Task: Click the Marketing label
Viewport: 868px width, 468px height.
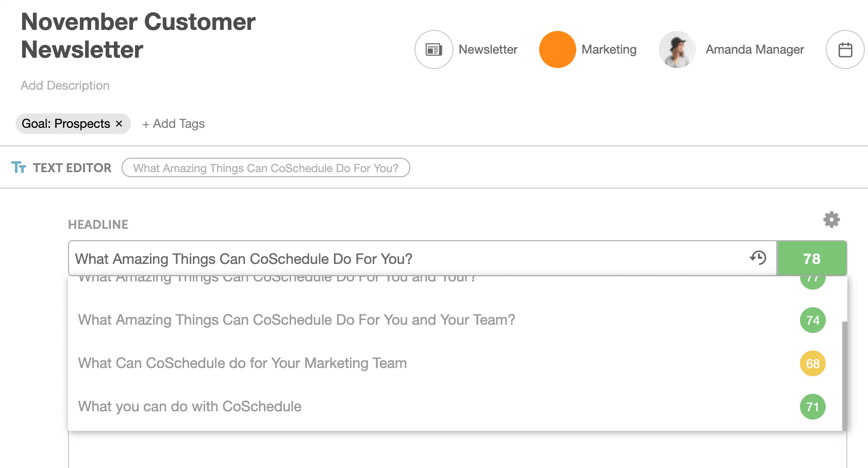Action: pos(609,49)
